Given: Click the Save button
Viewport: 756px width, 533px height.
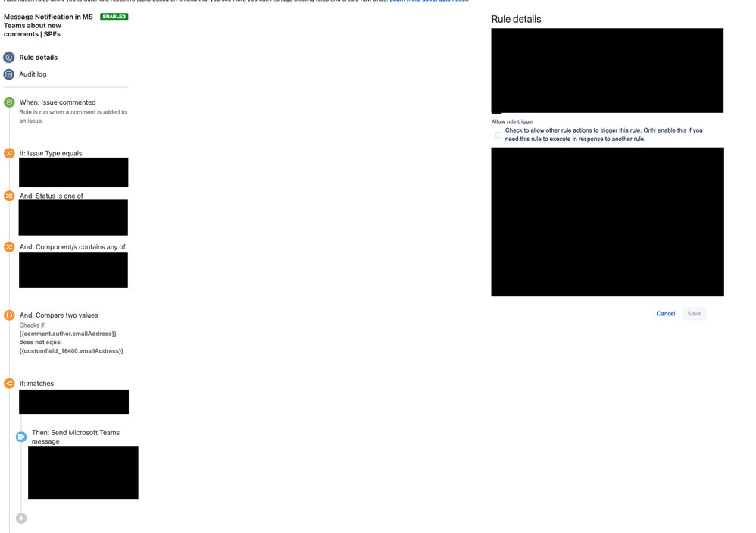Looking at the screenshot, I should (x=693, y=313).
